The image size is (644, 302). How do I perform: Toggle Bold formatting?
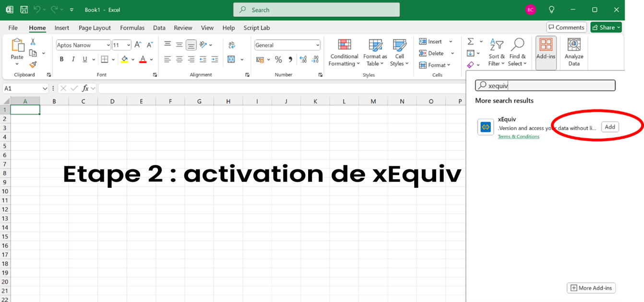click(61, 59)
